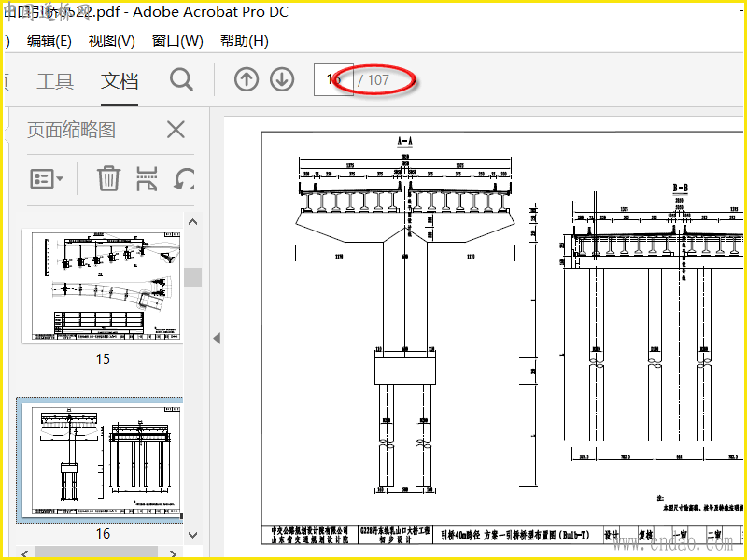Select page 16 thumbnail
This screenshot has width=747, height=560.
tap(103, 460)
